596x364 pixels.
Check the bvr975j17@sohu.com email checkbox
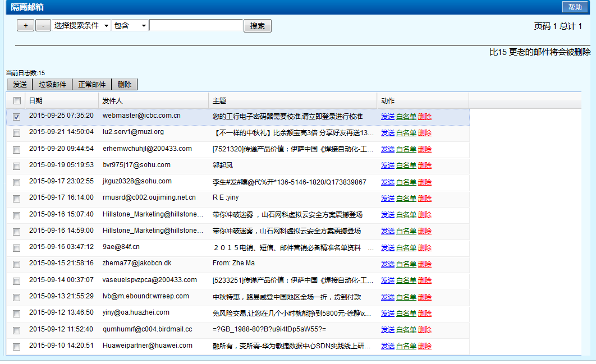pos(17,166)
